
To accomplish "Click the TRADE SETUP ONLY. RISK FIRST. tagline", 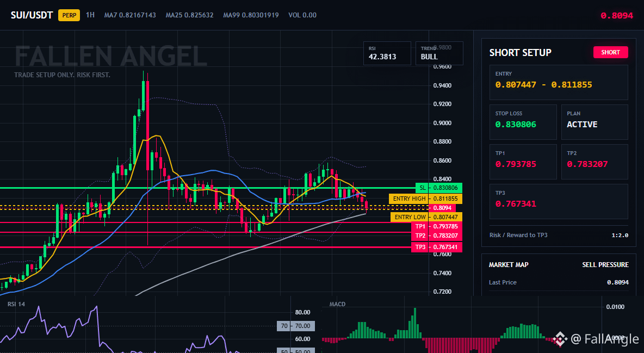I will tap(62, 75).
